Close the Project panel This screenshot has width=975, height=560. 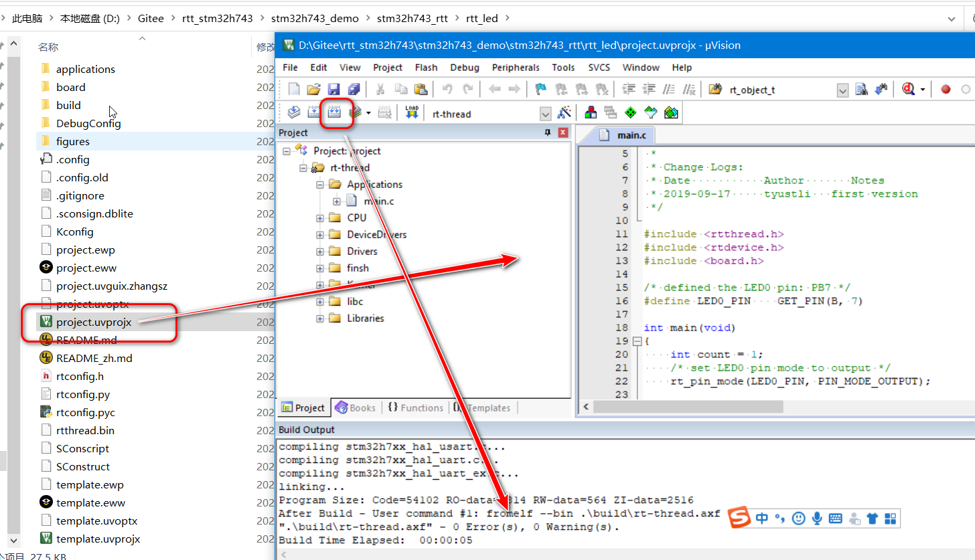click(x=562, y=132)
